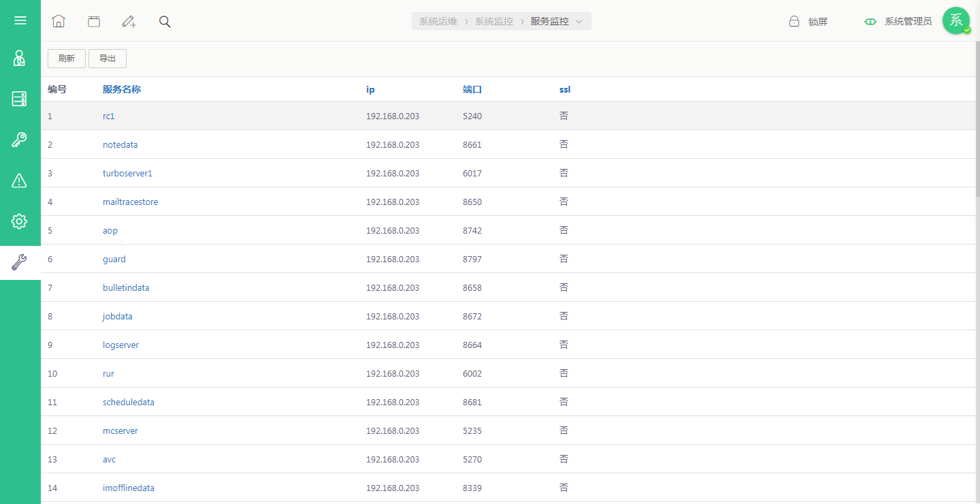Click port value 8797
Image resolution: width=980 pixels, height=504 pixels.
click(472, 259)
